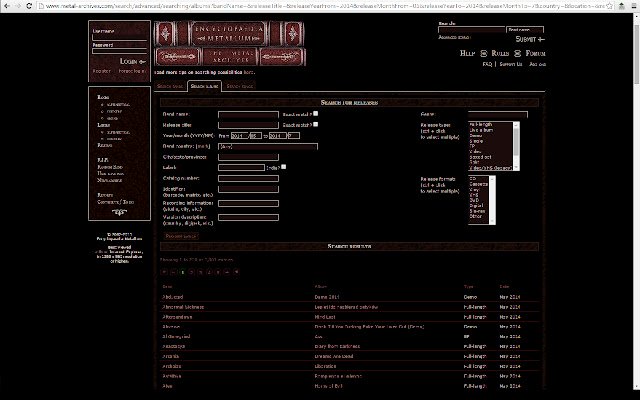Open Random Band in the left sidebar
The height and width of the screenshot is (400, 640).
110,167
